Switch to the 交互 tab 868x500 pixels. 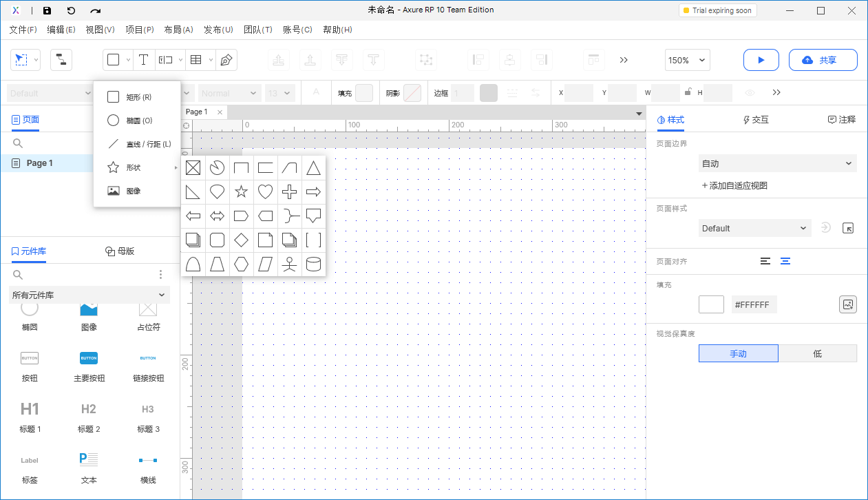(x=755, y=119)
